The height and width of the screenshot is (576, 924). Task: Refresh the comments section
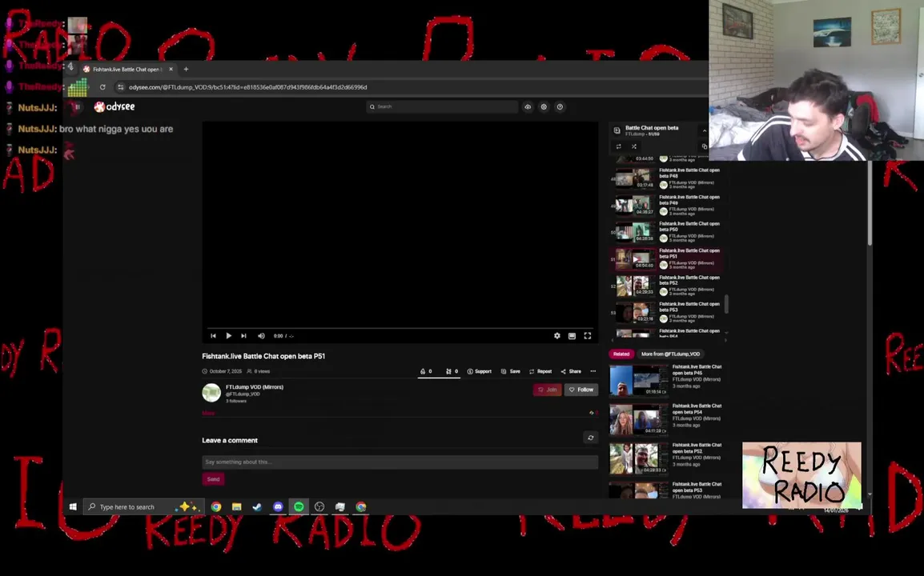point(590,438)
